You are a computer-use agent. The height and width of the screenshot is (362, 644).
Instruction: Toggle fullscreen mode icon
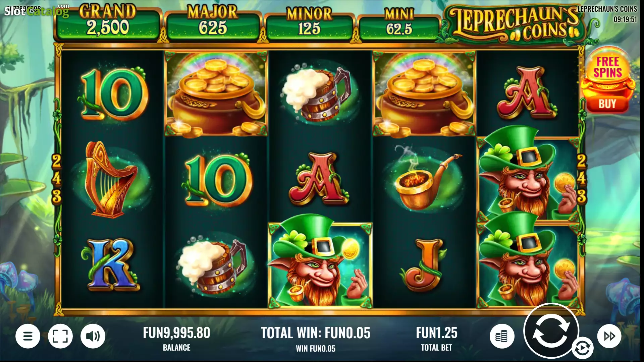[60, 336]
